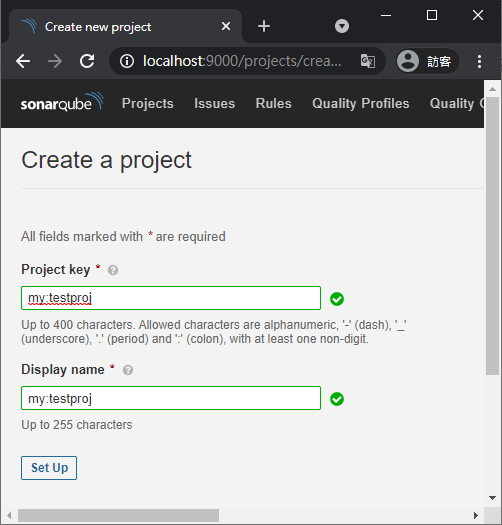Click the Set Up button

click(49, 468)
